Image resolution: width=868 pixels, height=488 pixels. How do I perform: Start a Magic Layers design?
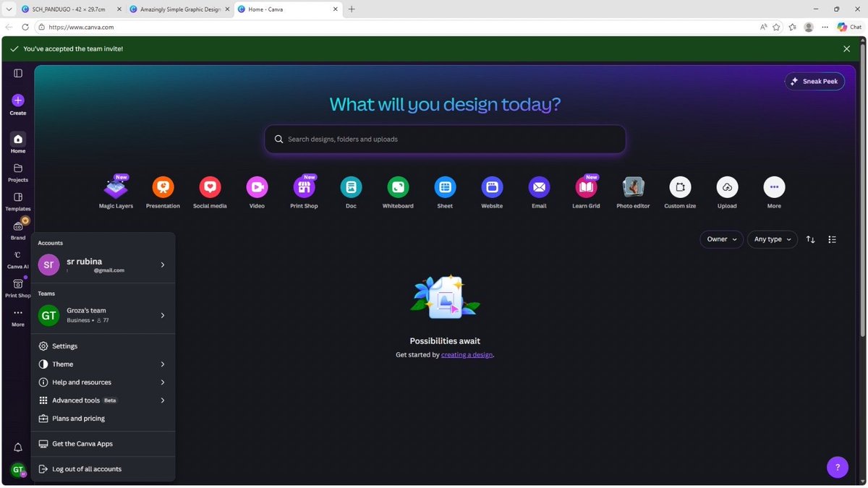point(116,192)
